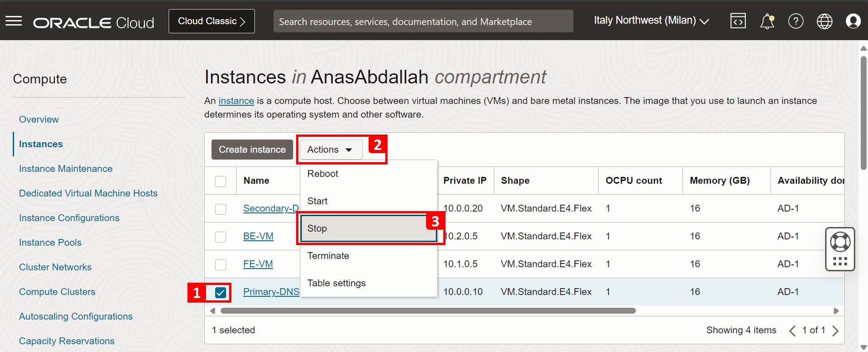Select Instances in the sidebar
Viewport: 868px width, 352px height.
[x=41, y=144]
